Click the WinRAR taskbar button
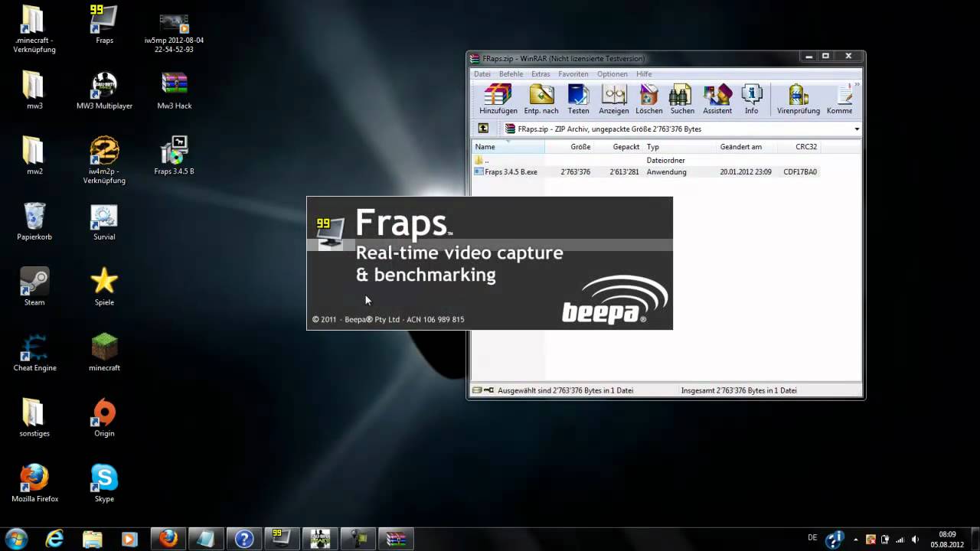The width and height of the screenshot is (980, 551). coord(396,539)
